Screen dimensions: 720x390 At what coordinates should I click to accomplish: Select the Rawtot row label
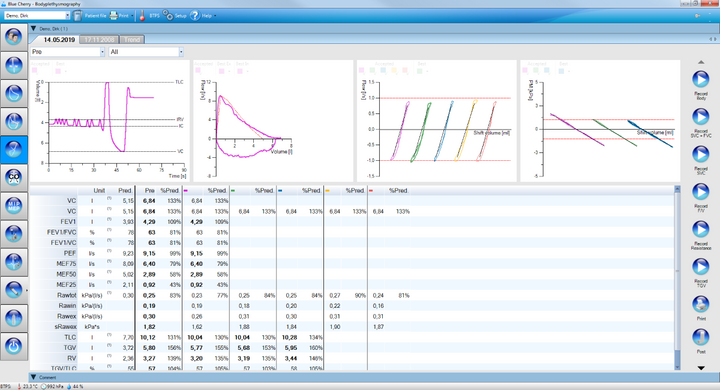[x=67, y=295]
